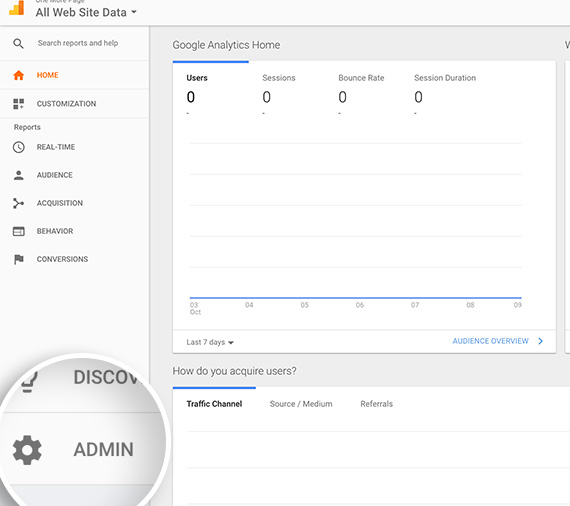Screen dimensions: 570x506
Task: Click the Conversions flag icon
Action: click(x=19, y=259)
